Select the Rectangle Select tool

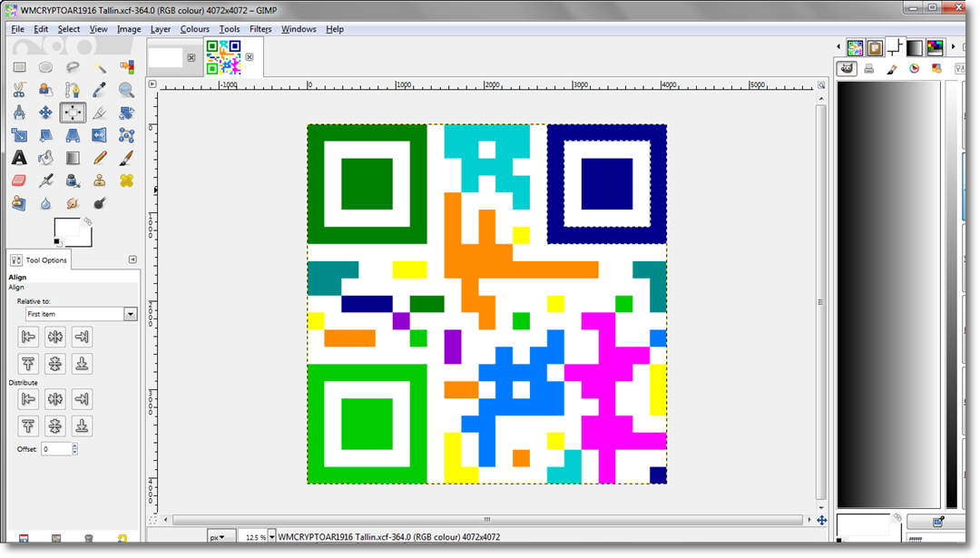pyautogui.click(x=19, y=67)
